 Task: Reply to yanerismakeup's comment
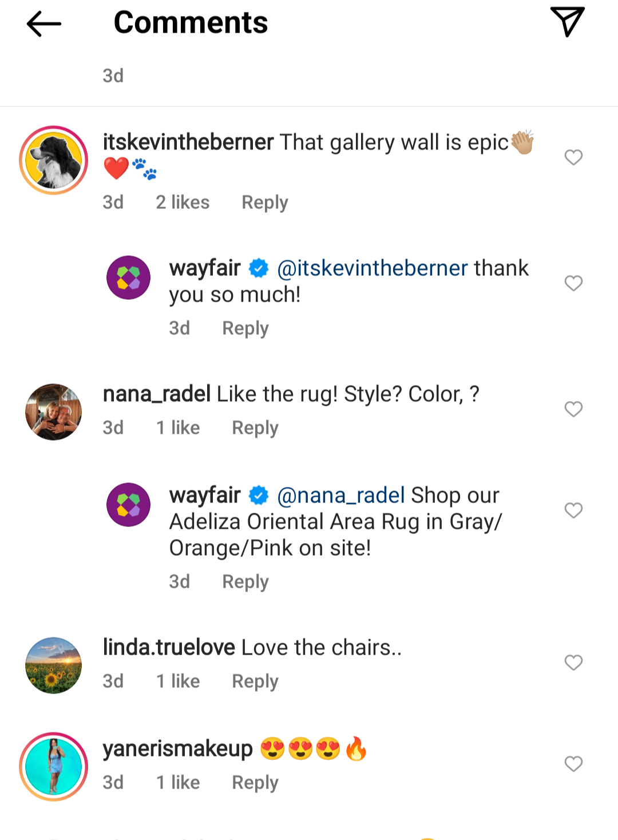pos(255,783)
